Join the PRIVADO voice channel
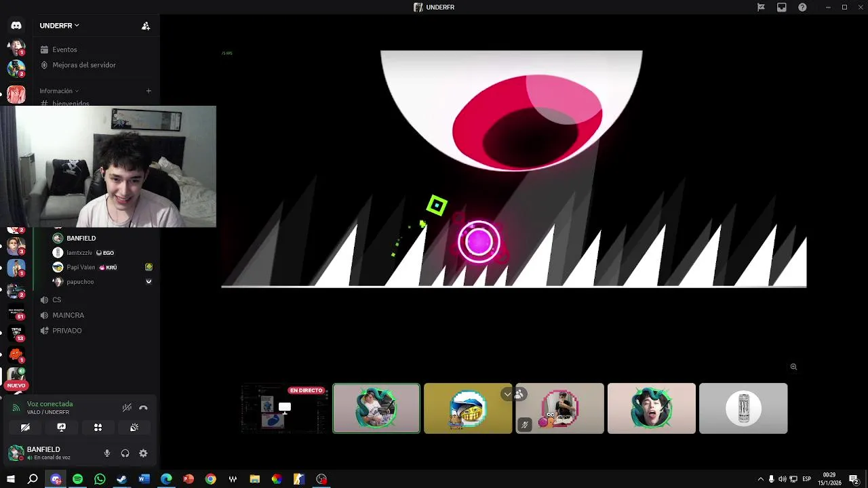The width and height of the screenshot is (868, 488). pyautogui.click(x=61, y=331)
